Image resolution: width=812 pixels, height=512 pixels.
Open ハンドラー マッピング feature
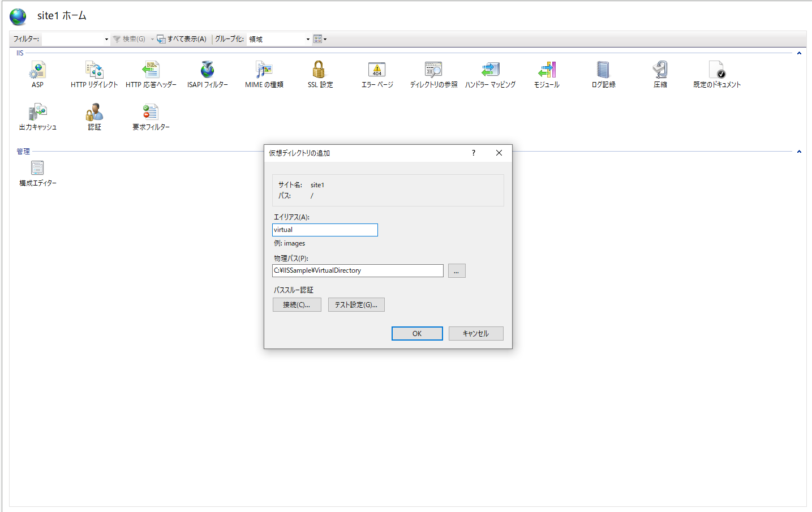[x=490, y=75]
